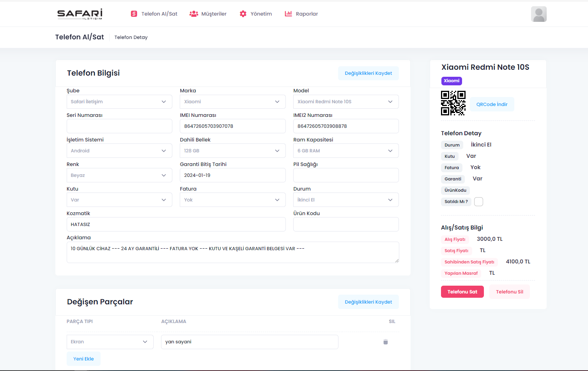Click the Alış Fiyatı label
Screen dimensions: 588x371
pos(455,240)
